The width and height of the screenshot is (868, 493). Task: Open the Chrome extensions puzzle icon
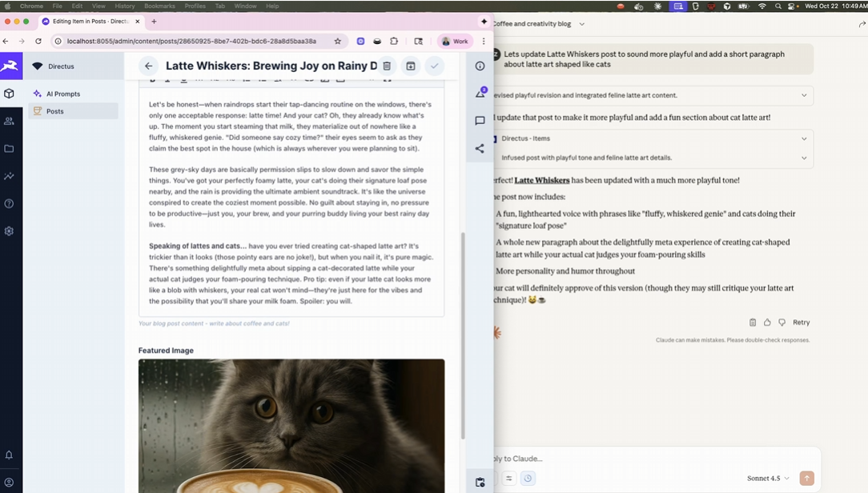coord(394,41)
